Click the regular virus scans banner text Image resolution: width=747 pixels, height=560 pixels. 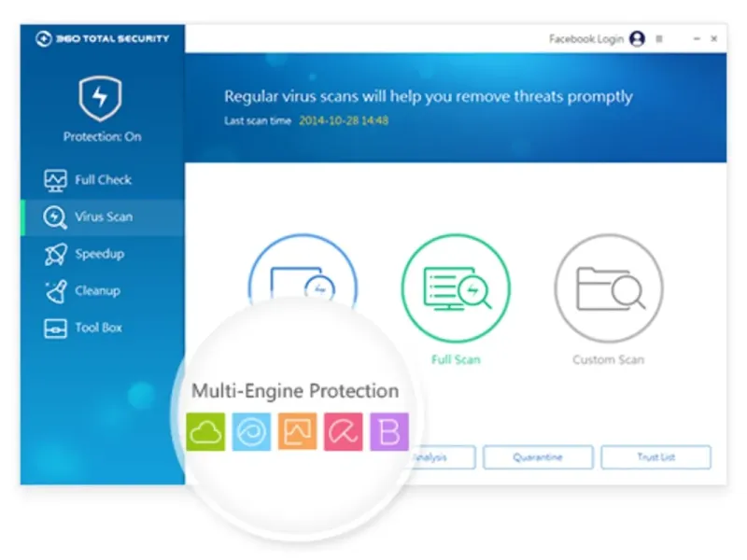point(429,97)
